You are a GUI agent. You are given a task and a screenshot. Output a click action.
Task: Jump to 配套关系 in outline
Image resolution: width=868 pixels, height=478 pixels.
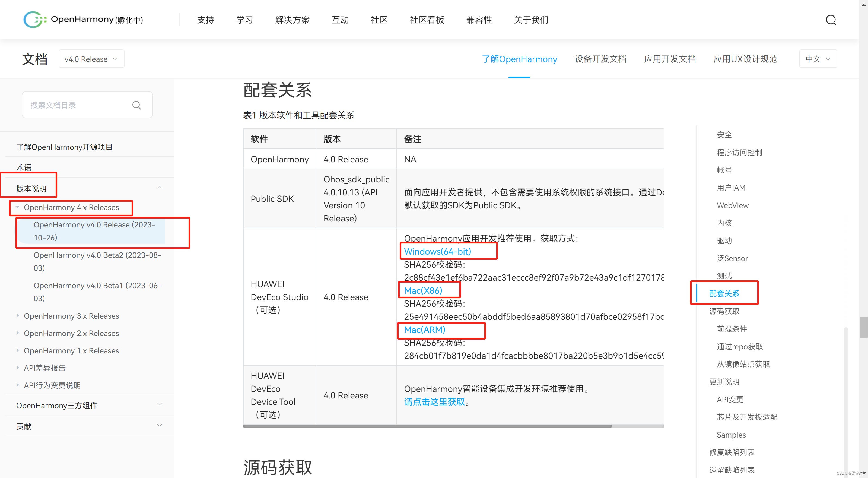[x=724, y=294]
